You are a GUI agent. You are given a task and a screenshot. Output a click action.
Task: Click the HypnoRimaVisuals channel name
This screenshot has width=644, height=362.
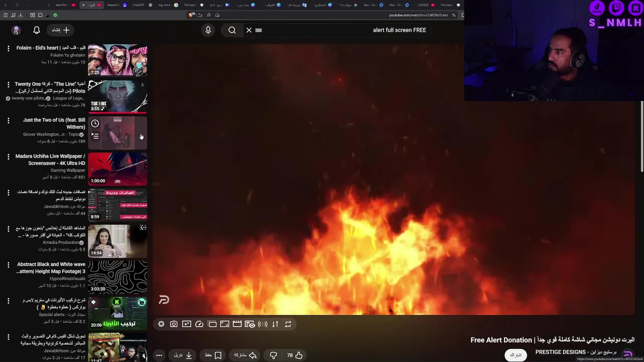click(x=67, y=279)
